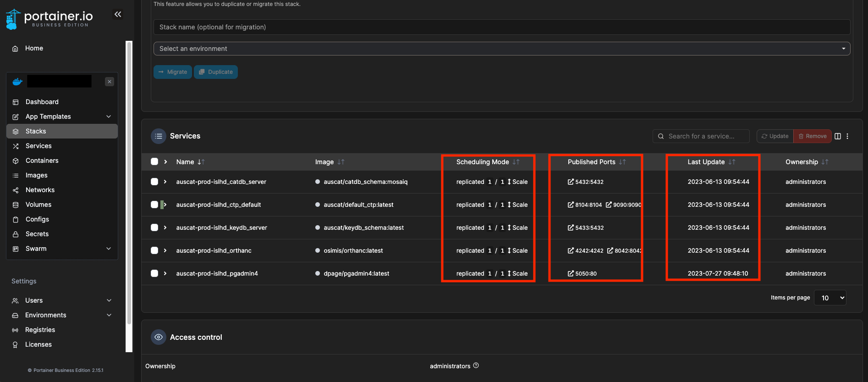The image size is (868, 382).
Task: Click the Docker whale environment icon
Action: click(x=17, y=82)
